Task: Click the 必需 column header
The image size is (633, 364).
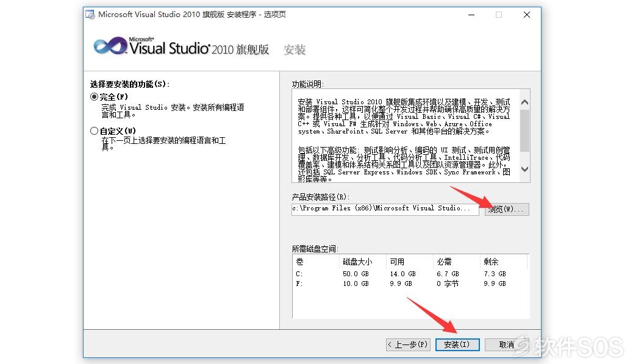Action: pos(456,262)
